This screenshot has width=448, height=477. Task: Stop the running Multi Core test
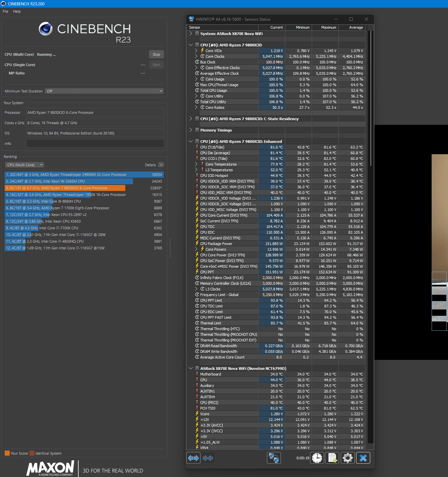click(156, 54)
